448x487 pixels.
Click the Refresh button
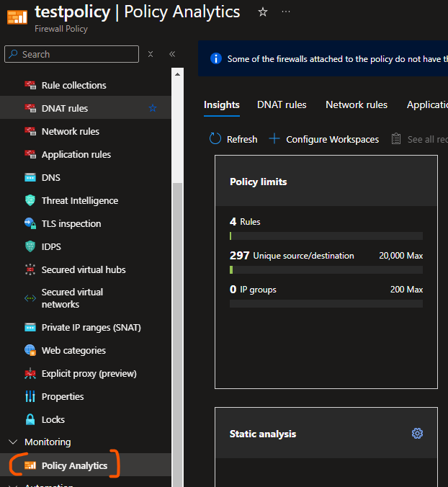click(233, 139)
